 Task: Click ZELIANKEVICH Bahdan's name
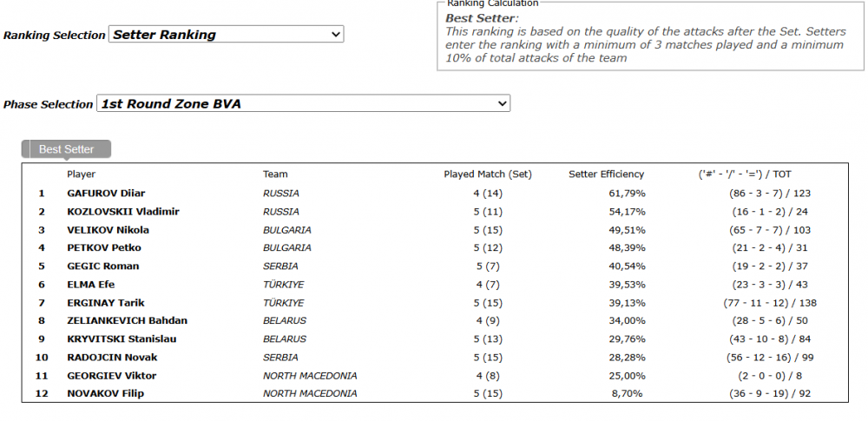pos(128,320)
